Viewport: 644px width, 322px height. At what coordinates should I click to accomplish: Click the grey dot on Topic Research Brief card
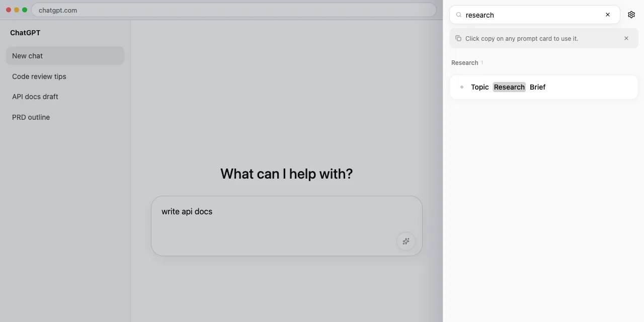click(462, 87)
